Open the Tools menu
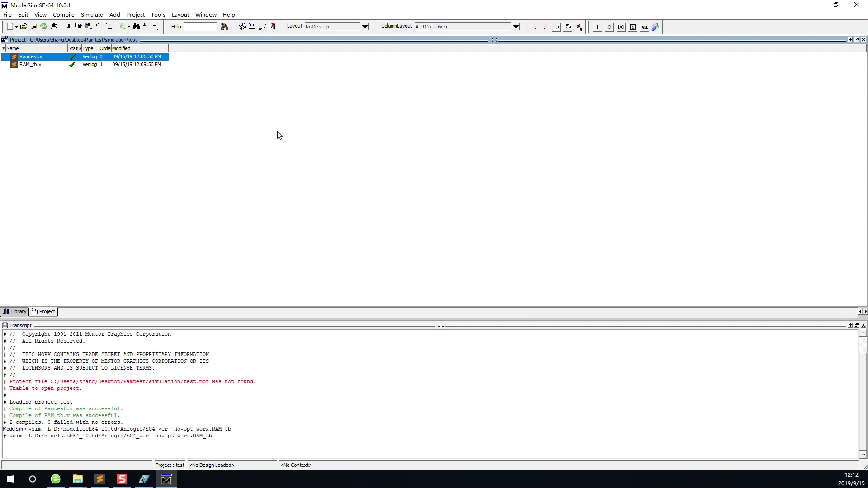This screenshot has height=488, width=868. 158,14
